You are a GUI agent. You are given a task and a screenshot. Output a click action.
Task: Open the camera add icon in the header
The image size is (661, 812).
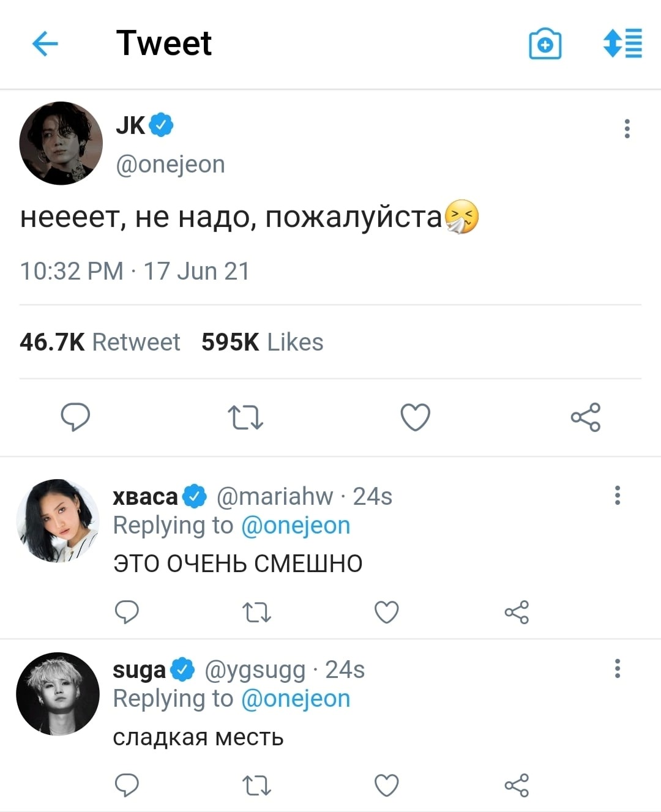click(545, 44)
